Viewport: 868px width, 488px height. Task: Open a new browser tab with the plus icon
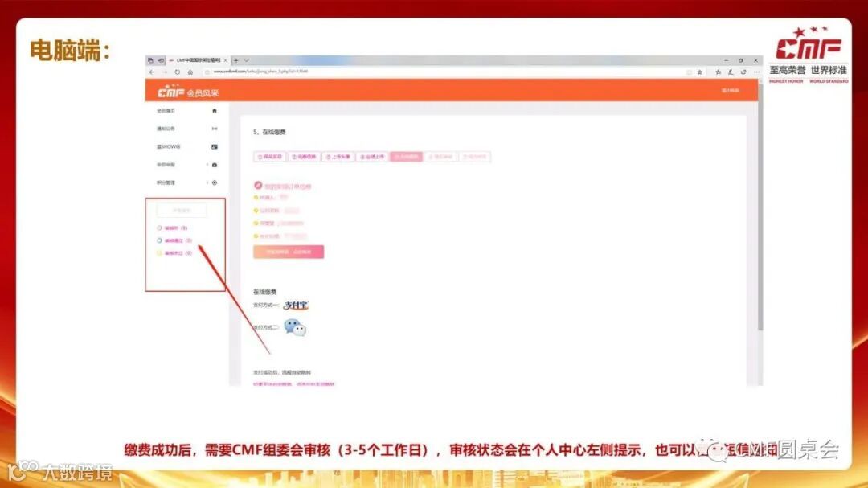[x=235, y=60]
